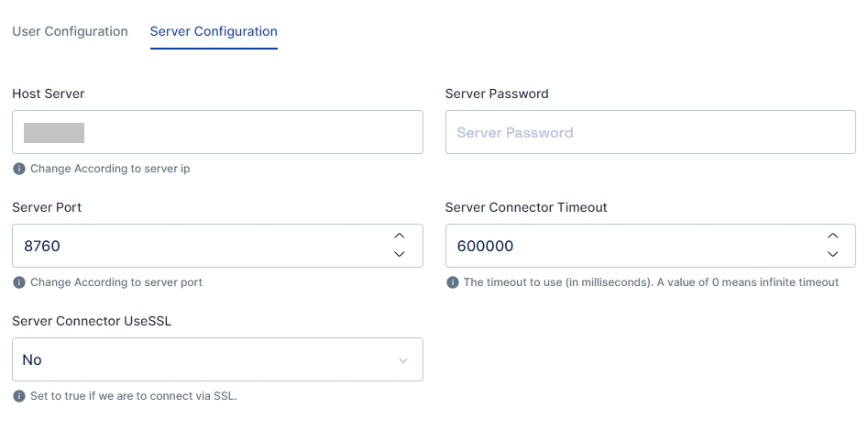Select the Server Configuration tab

(x=214, y=31)
